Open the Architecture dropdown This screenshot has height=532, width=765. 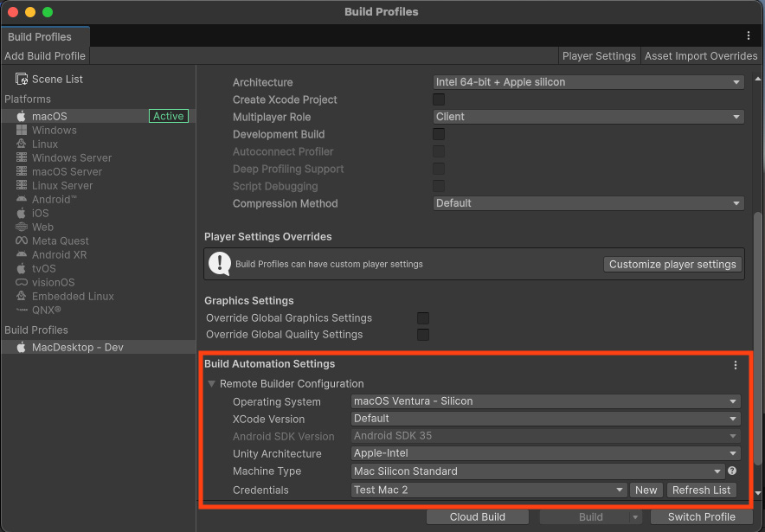(588, 82)
